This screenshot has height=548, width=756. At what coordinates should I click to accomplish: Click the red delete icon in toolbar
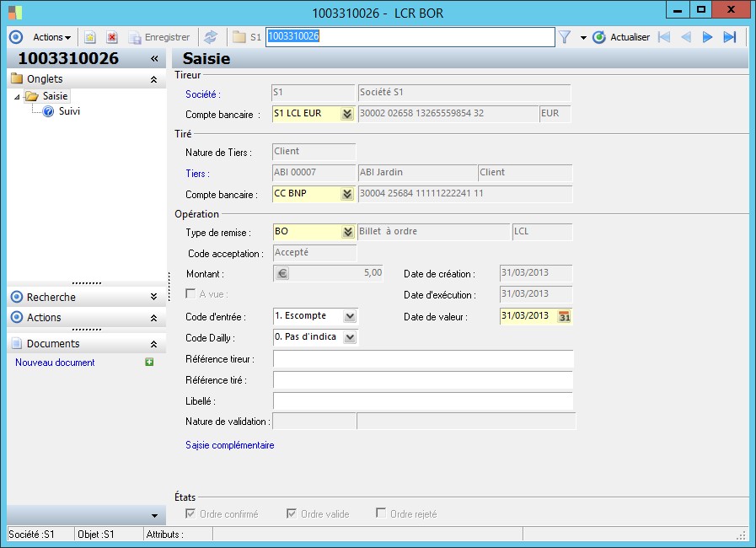pyautogui.click(x=111, y=37)
